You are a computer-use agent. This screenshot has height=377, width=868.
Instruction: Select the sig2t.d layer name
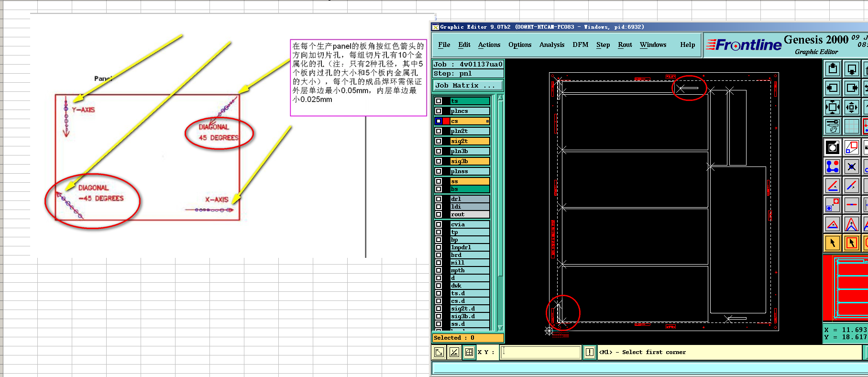coord(470,309)
